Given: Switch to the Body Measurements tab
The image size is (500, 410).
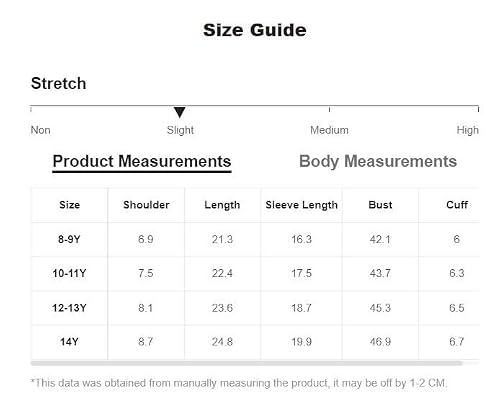Looking at the screenshot, I should click(378, 162).
